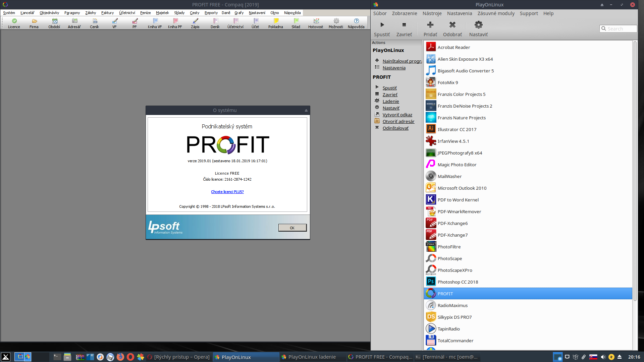The width and height of the screenshot is (644, 362).
Task: Select Microsoft Outlook 2010 entry
Action: point(528,188)
